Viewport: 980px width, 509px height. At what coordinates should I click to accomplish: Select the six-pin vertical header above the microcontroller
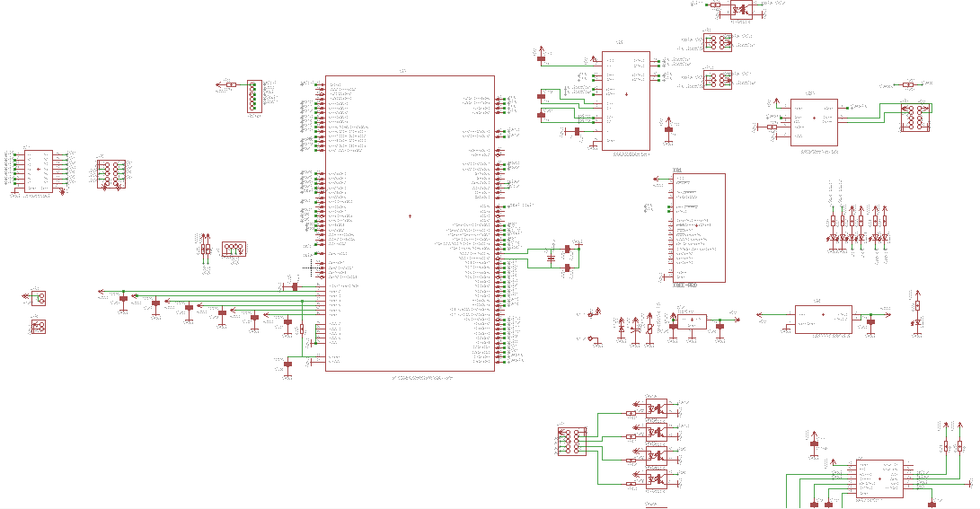252,97
